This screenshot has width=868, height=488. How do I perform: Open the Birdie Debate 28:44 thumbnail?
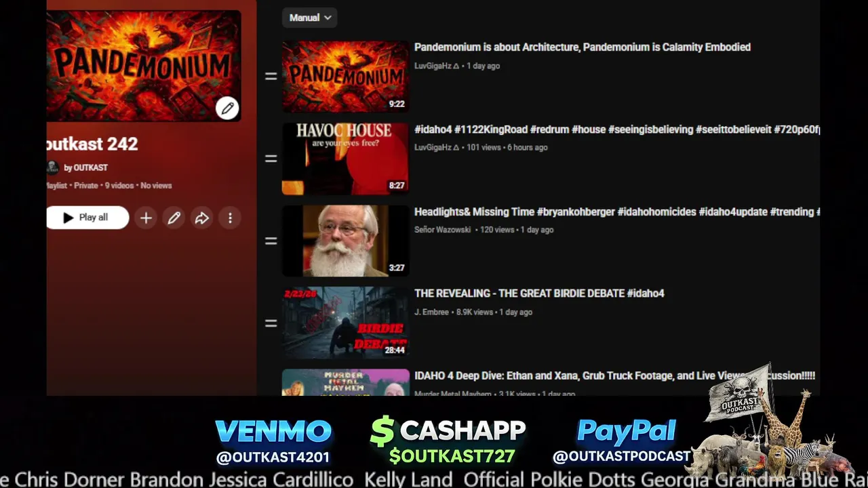(x=346, y=323)
